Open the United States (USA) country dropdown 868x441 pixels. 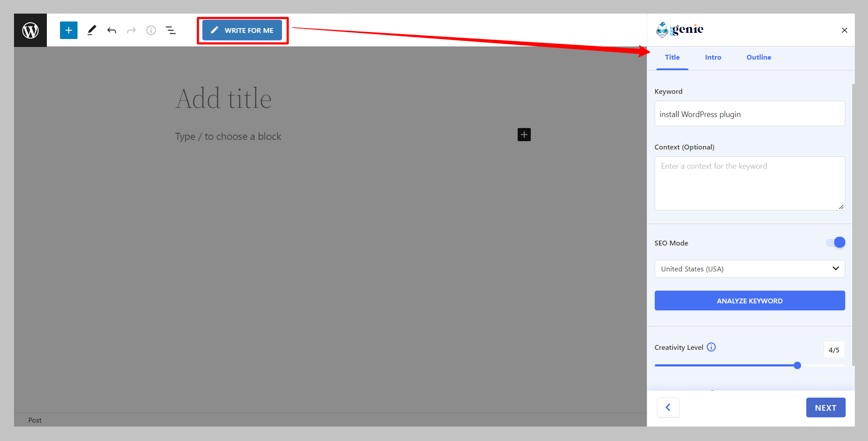[750, 269]
